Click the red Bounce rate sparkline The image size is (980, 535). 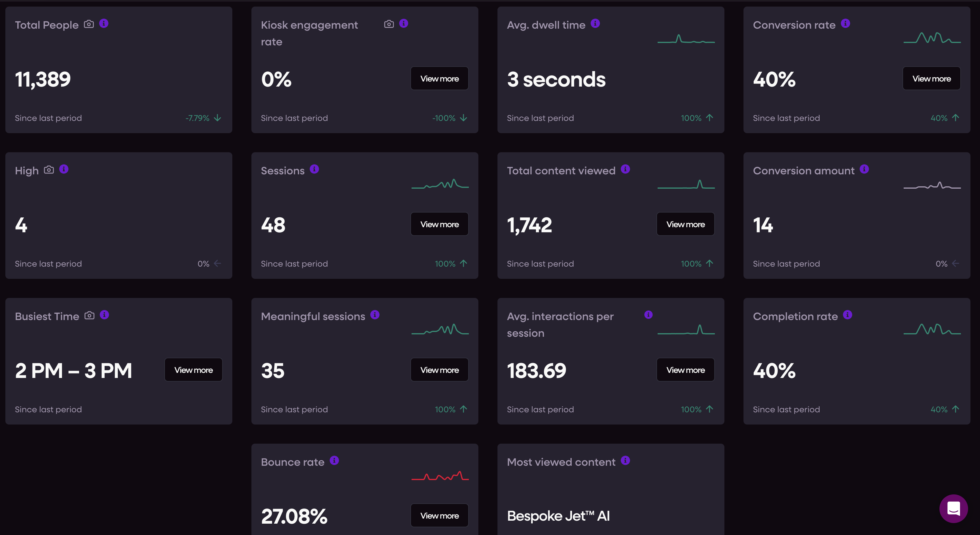[440, 476]
